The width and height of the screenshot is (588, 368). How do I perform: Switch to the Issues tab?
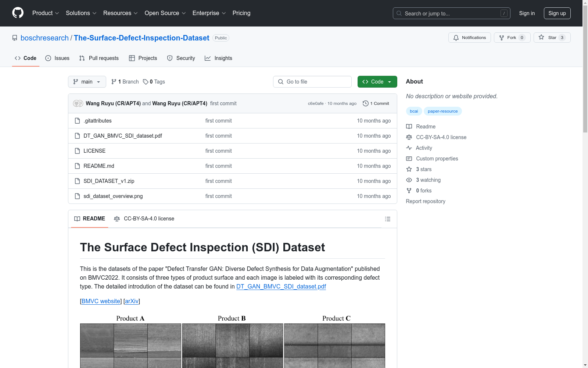coord(57,58)
